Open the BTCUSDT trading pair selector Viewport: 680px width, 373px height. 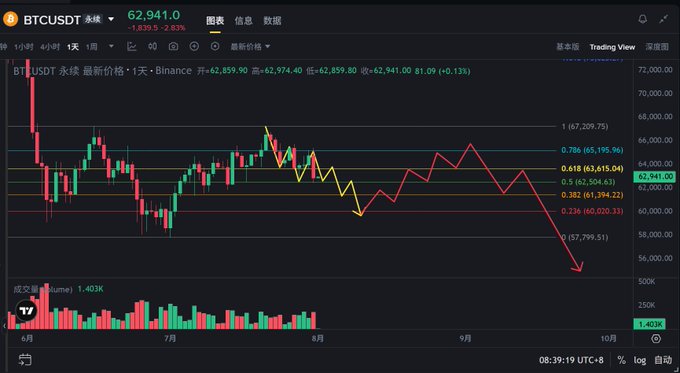pyautogui.click(x=52, y=20)
